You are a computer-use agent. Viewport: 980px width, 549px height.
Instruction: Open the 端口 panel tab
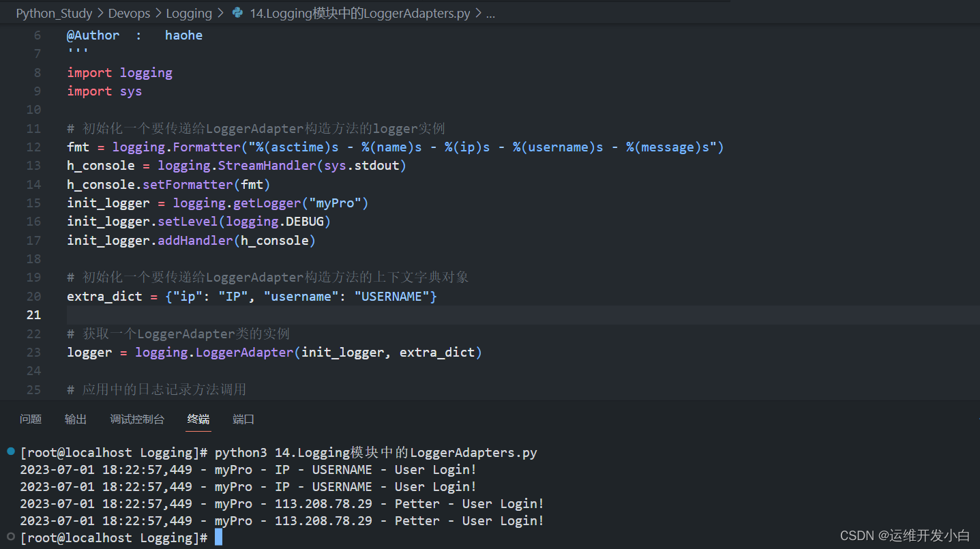click(243, 419)
